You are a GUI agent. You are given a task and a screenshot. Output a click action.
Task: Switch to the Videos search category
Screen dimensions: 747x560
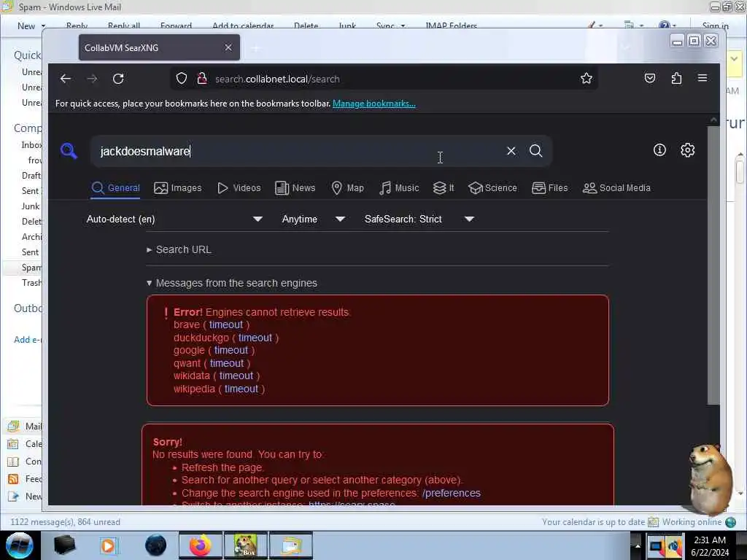[239, 188]
